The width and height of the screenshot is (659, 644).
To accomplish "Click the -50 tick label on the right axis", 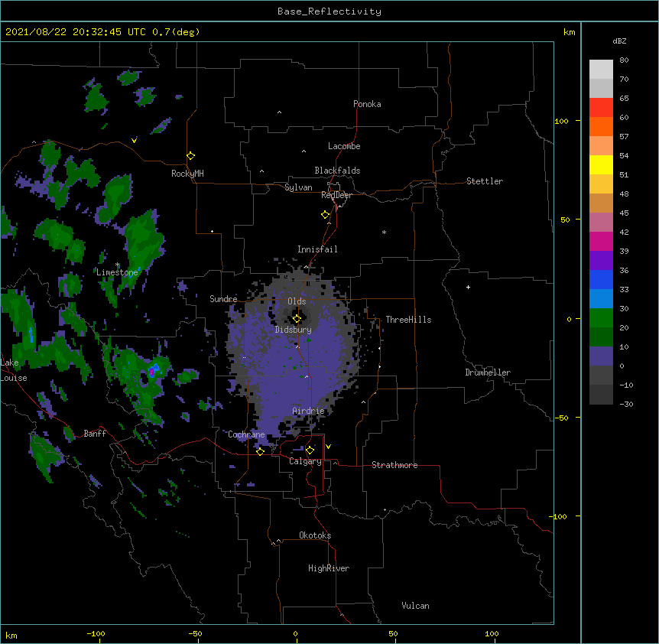I will click(x=561, y=418).
